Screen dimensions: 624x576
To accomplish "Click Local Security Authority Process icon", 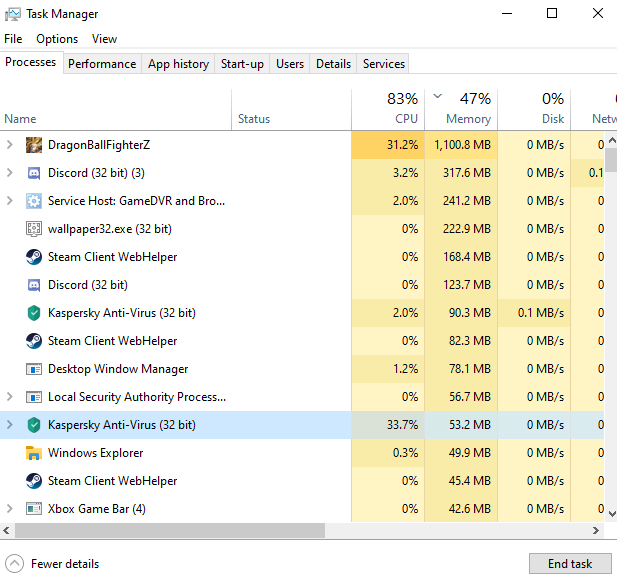I will (34, 397).
